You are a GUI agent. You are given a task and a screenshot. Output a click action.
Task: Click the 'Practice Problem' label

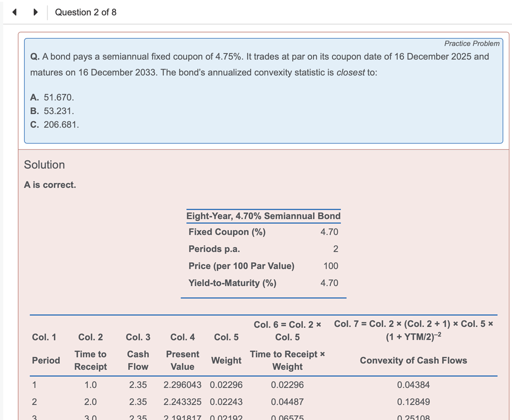tap(471, 43)
